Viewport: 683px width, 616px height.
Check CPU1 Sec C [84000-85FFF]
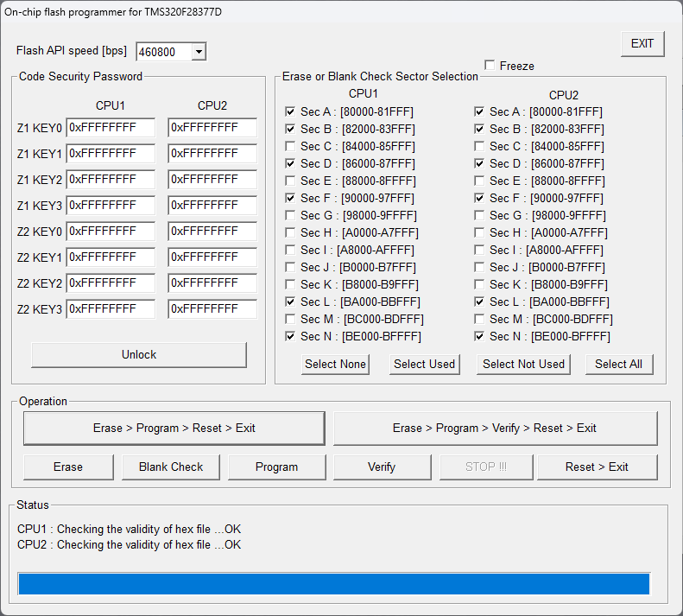[290, 146]
